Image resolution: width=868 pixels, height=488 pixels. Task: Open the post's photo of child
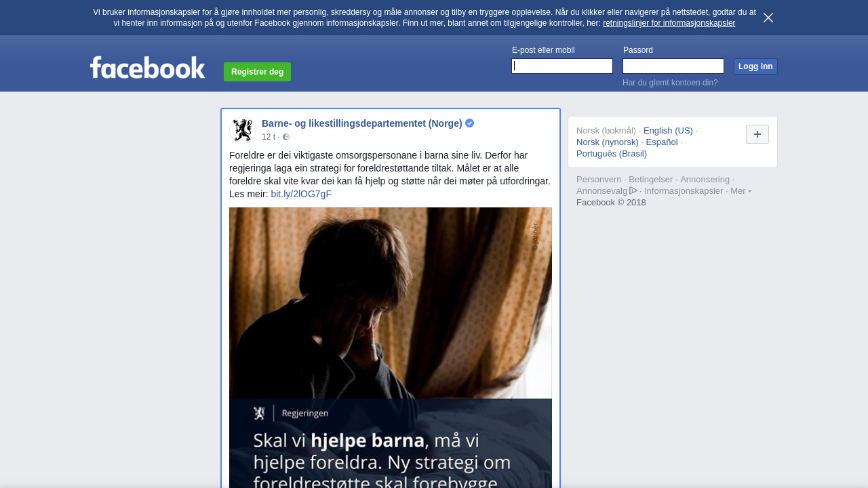click(x=390, y=305)
